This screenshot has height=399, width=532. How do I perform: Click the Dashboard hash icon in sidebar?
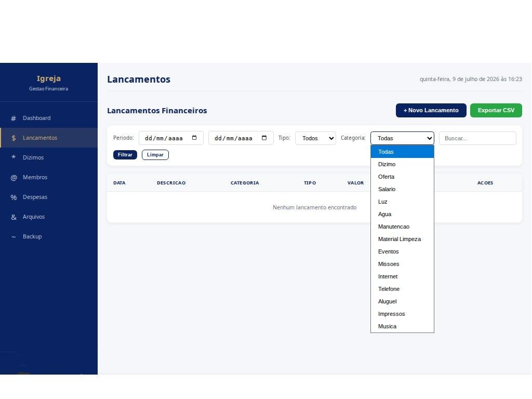tap(14, 118)
